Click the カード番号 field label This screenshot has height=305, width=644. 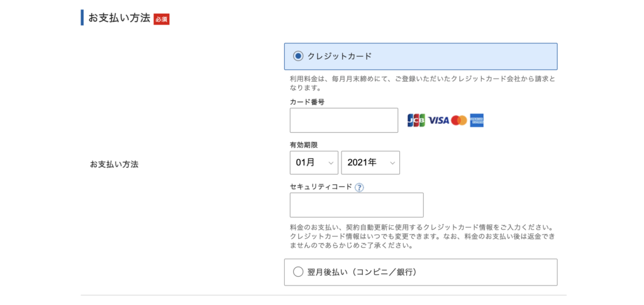tap(307, 101)
